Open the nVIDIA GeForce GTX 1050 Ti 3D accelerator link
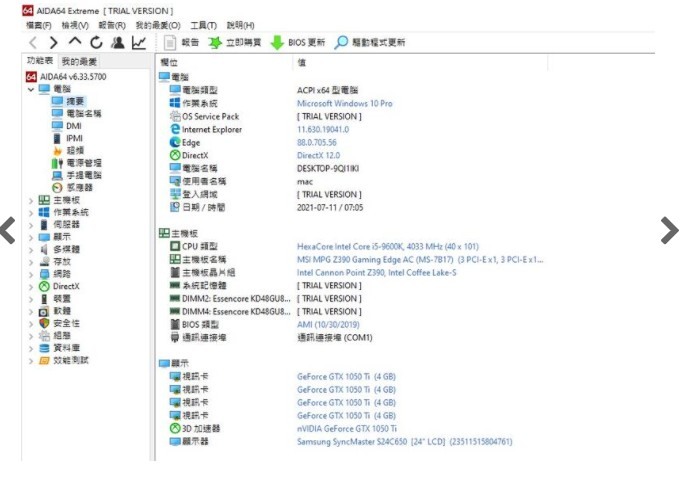Viewport: 685px width, 488px height. coord(347,429)
